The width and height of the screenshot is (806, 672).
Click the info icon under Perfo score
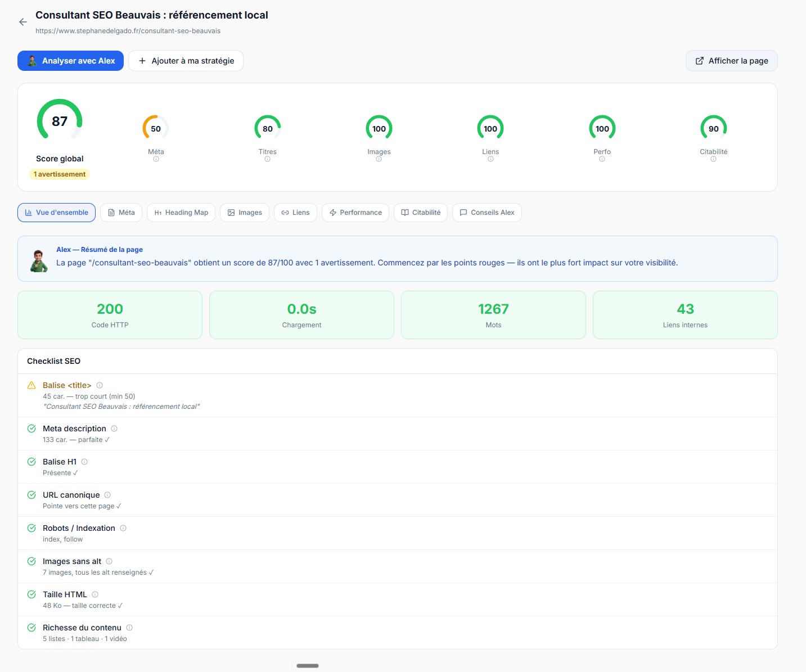pos(602,159)
